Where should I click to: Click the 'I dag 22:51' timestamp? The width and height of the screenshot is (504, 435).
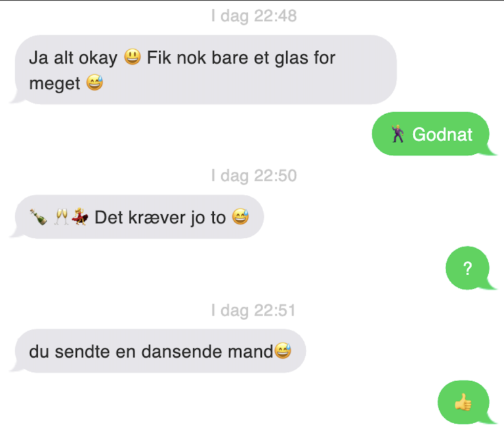[253, 310]
